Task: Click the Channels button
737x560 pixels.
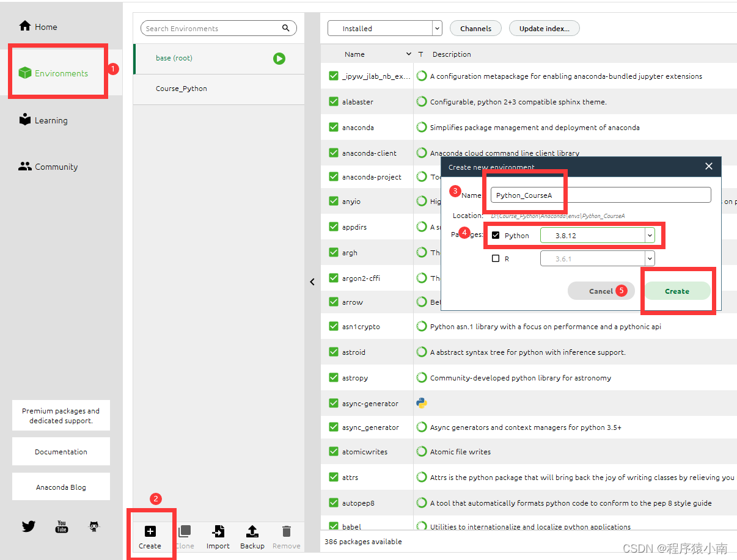Action: pyautogui.click(x=476, y=28)
